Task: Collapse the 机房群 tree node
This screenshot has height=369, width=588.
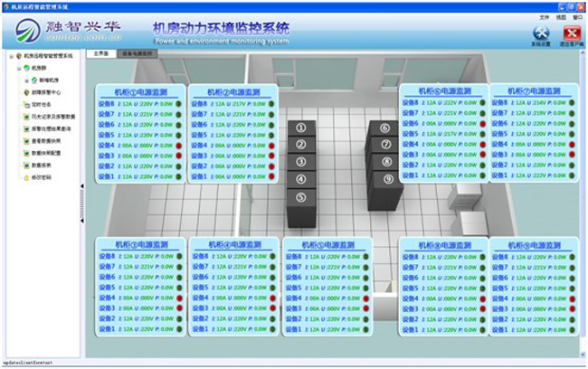Action: pos(17,68)
